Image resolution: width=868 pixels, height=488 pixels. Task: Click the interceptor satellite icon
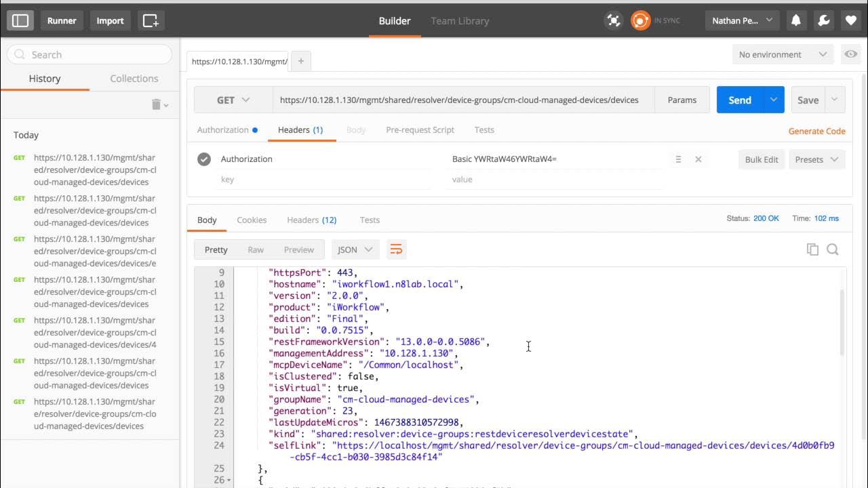click(x=614, y=20)
